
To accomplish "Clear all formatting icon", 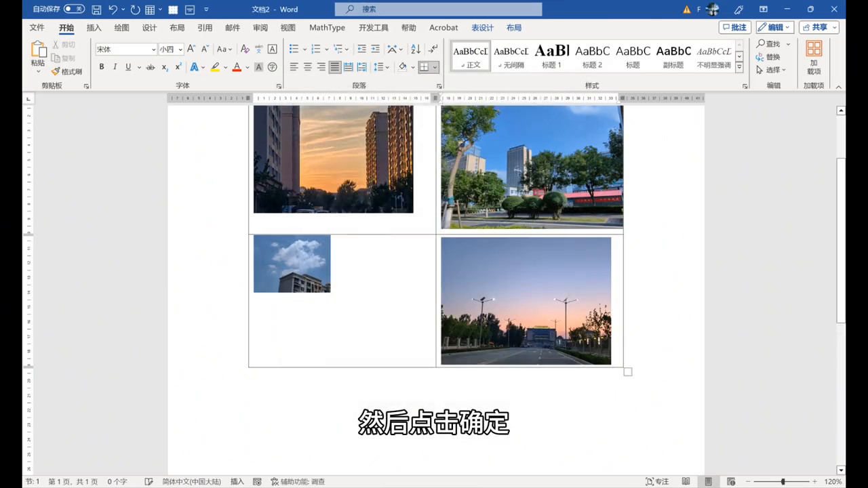I will pyautogui.click(x=245, y=49).
